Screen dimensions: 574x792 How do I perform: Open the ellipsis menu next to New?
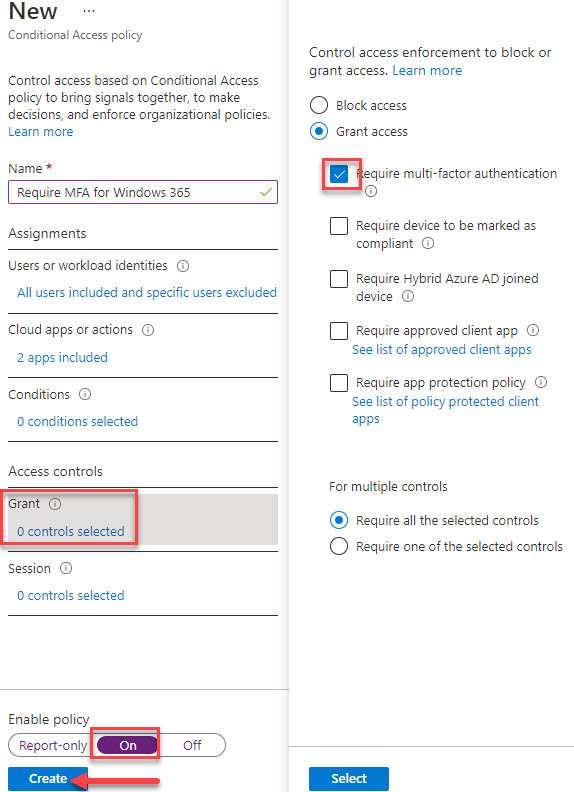tap(88, 11)
